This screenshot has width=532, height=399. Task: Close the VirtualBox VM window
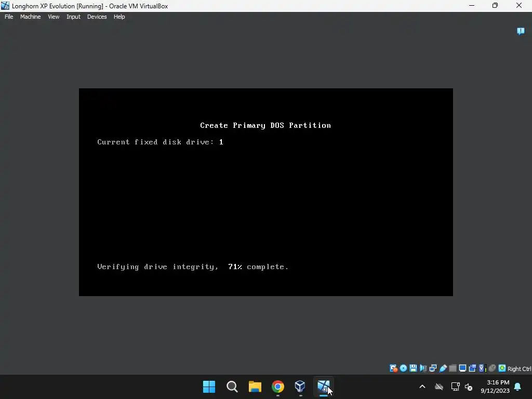pos(519,6)
